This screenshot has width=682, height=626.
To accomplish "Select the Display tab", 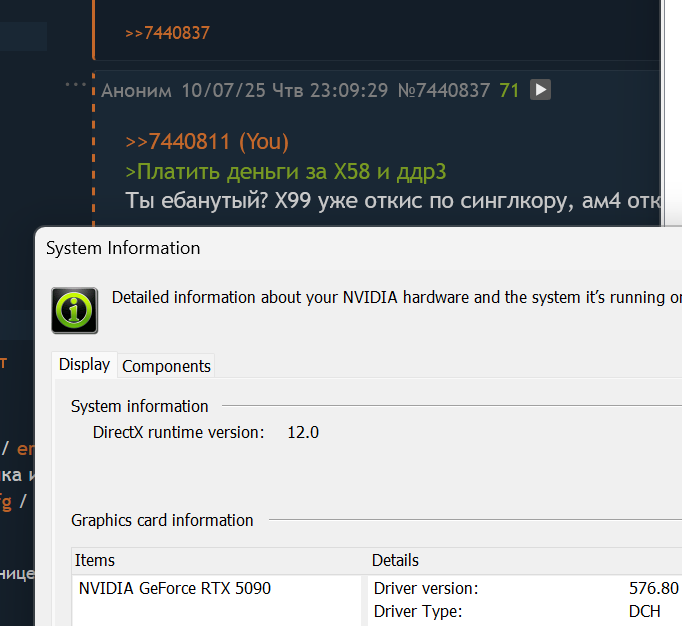I will point(84,365).
